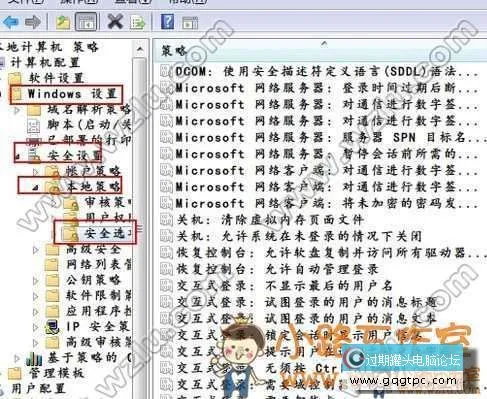Select 安全设置 tree item
This screenshot has height=399, width=487.
point(74,155)
